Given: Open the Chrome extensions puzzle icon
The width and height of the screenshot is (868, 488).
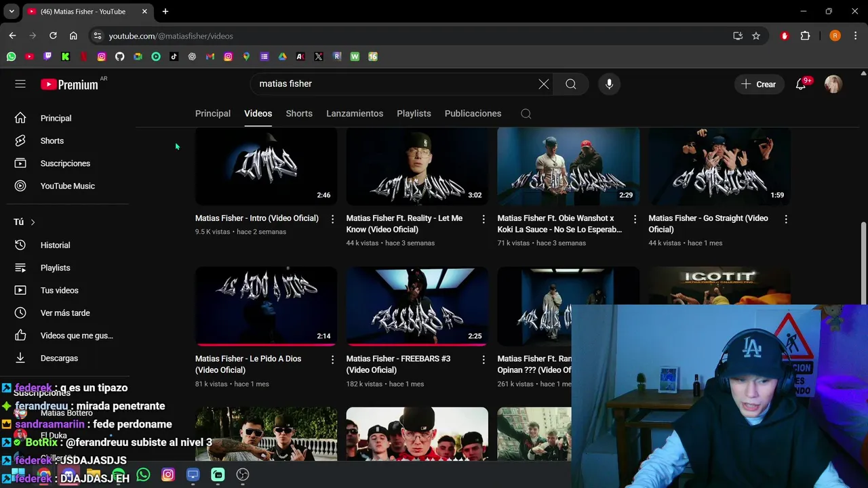Looking at the screenshot, I should click(805, 36).
